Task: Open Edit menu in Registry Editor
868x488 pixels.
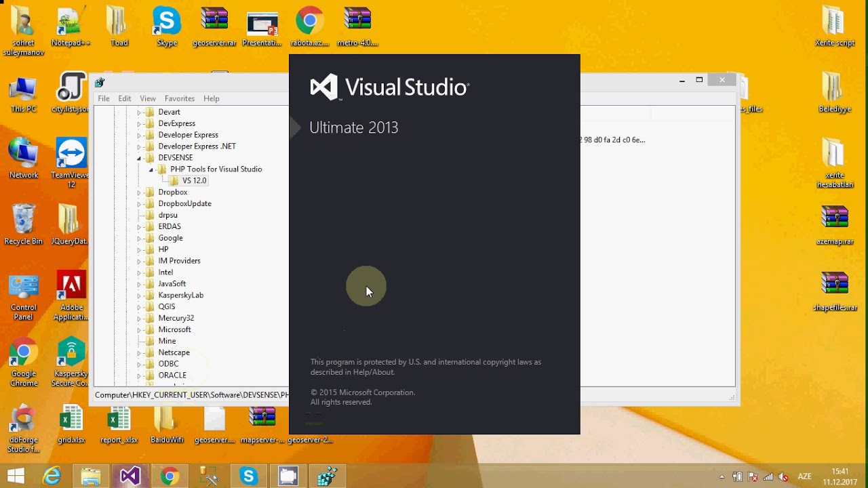Action: point(125,98)
